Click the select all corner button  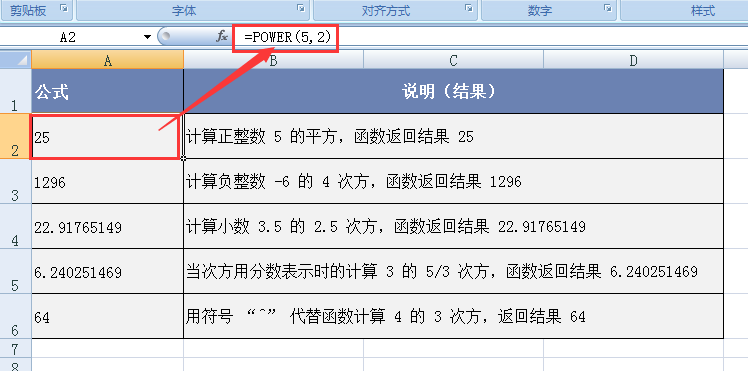[x=16, y=60]
